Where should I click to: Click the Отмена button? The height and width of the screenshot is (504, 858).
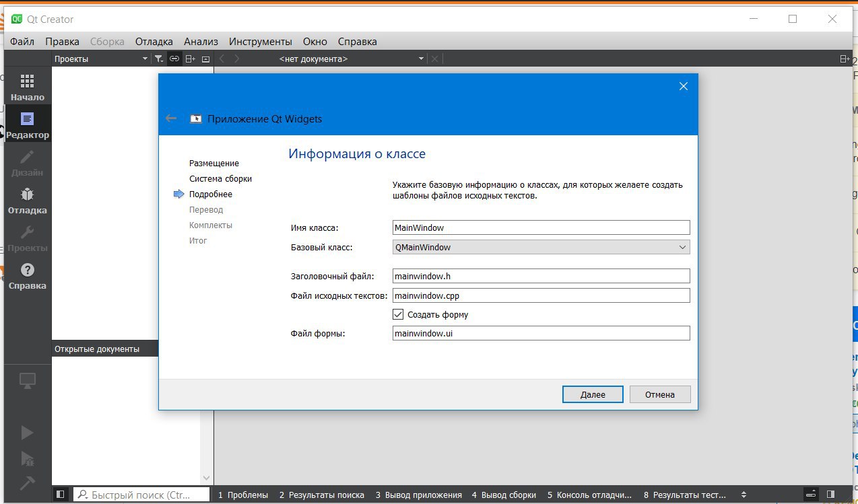point(660,394)
